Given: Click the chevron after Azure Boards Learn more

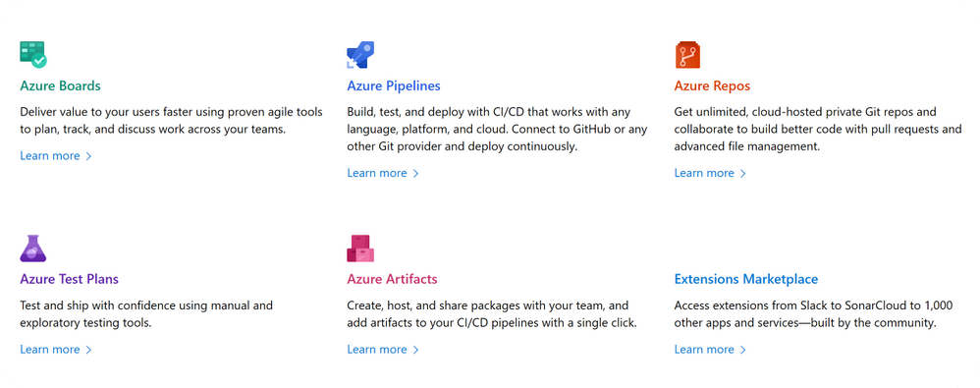Looking at the screenshot, I should pyautogui.click(x=88, y=156).
